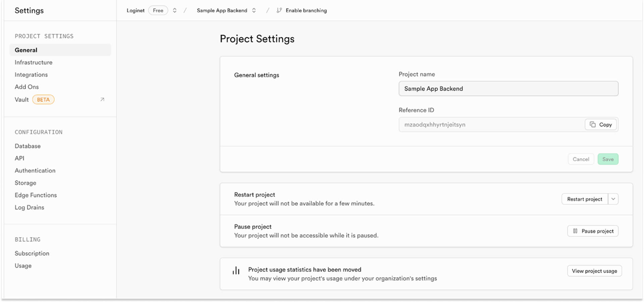This screenshot has width=644, height=302.
Task: Click the Settings title in the sidebar
Action: tap(29, 10)
